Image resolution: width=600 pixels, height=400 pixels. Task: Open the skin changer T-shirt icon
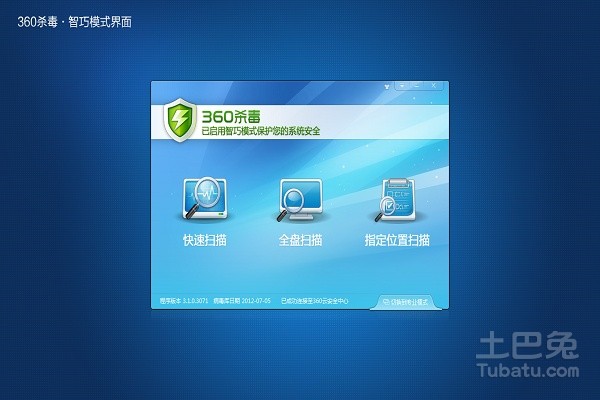coord(387,87)
